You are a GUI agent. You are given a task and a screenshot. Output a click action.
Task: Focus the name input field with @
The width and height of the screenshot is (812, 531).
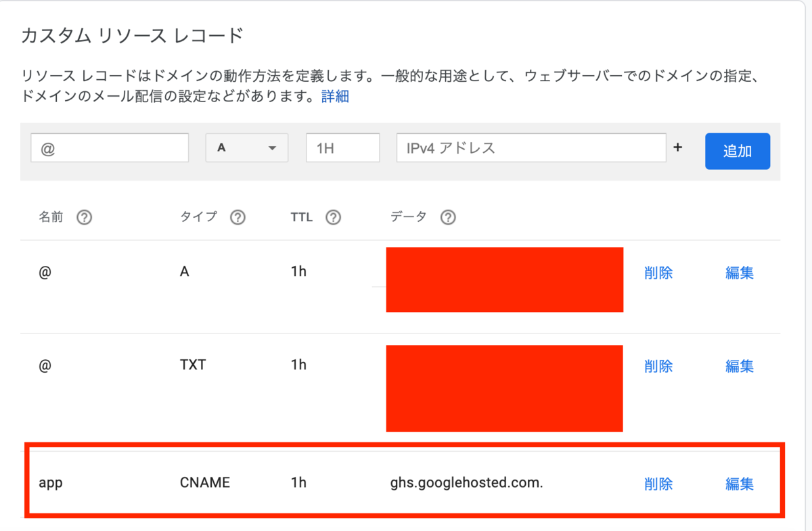click(110, 148)
